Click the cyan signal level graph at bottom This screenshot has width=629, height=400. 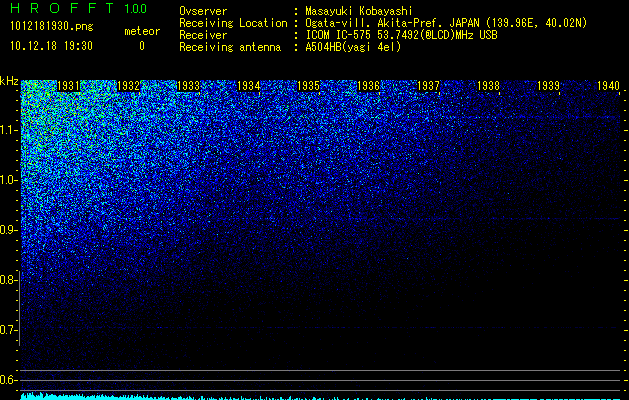pos(320,396)
